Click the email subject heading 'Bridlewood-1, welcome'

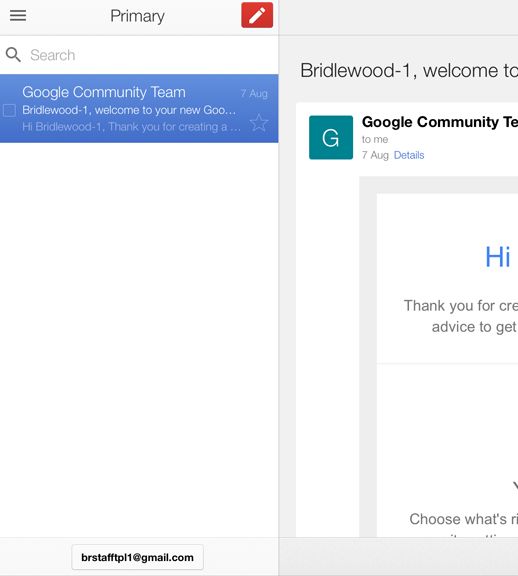click(x=409, y=70)
